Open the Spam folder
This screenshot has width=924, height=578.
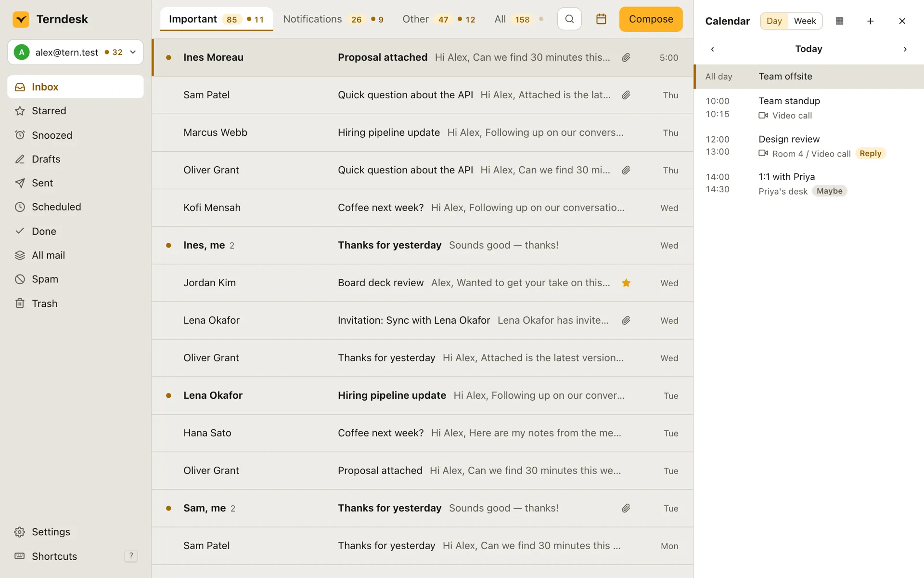[76, 279]
